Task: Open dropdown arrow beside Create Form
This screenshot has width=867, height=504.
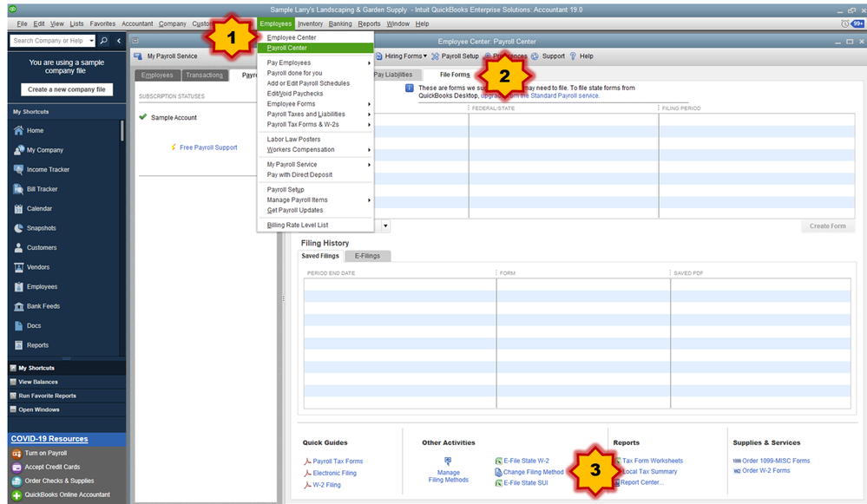Action: (385, 226)
